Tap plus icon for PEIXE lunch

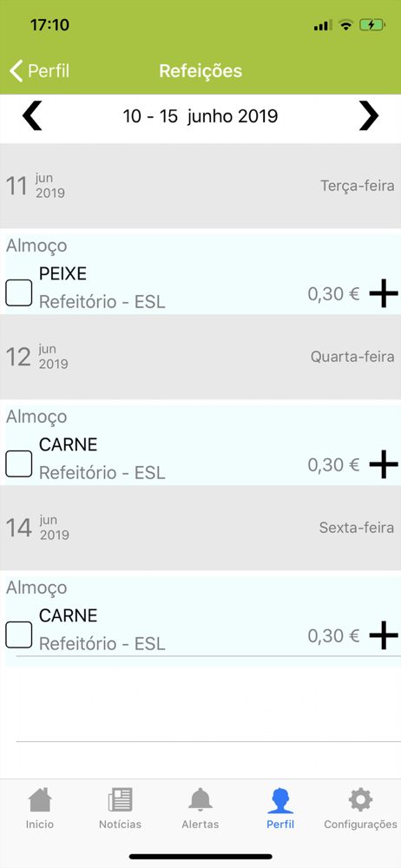click(x=384, y=293)
